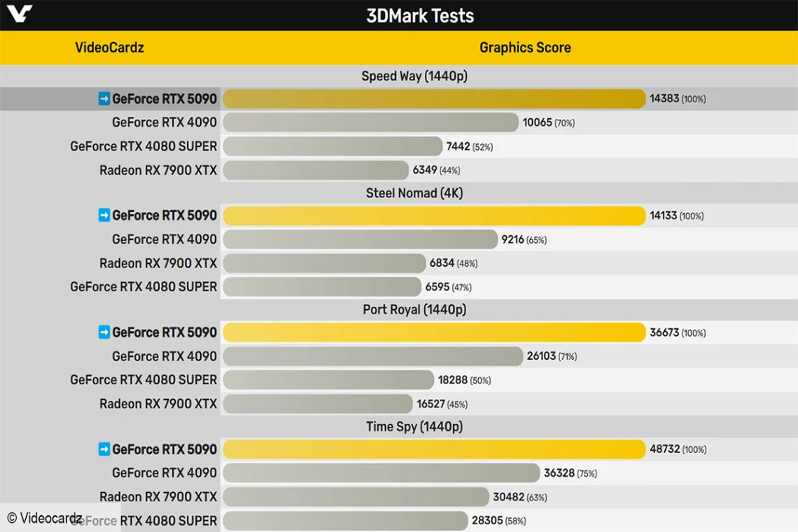Click the © Videocardz watermark

click(x=44, y=518)
